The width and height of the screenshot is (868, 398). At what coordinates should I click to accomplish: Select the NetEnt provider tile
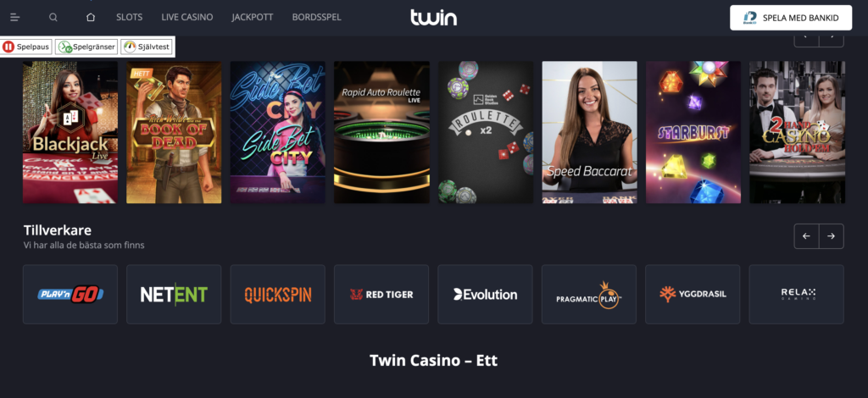pos(174,294)
